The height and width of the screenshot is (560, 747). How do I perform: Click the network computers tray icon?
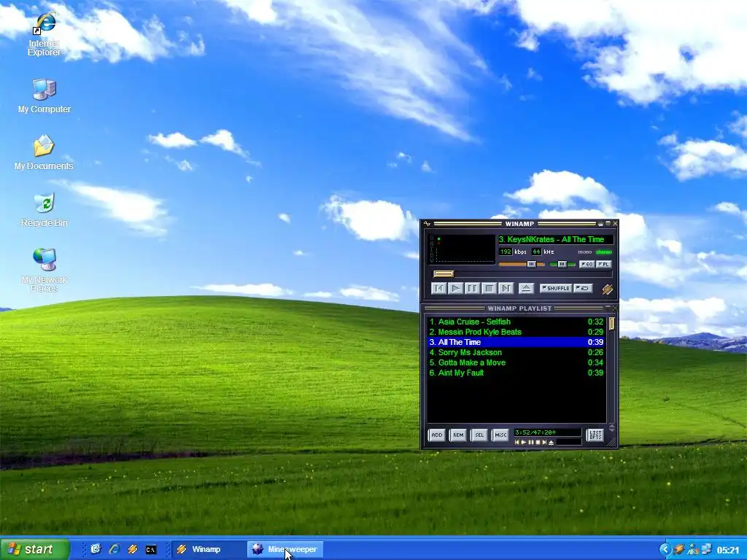pos(706,550)
